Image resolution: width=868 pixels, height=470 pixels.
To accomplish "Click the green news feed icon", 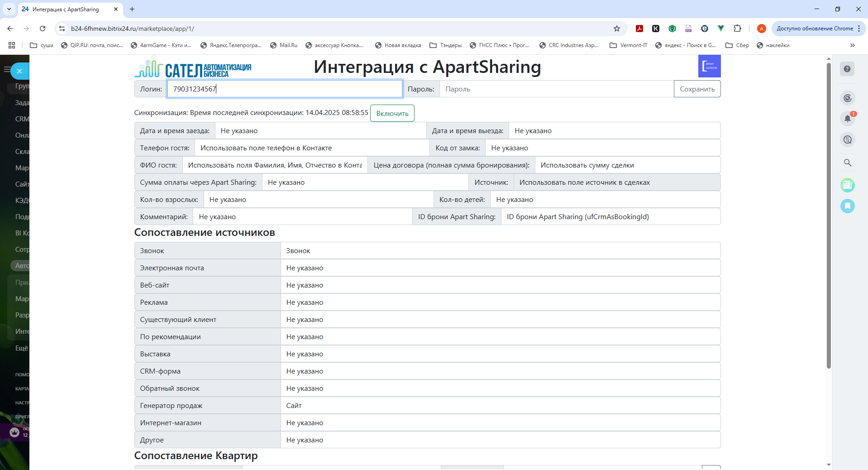I will pos(847,185).
